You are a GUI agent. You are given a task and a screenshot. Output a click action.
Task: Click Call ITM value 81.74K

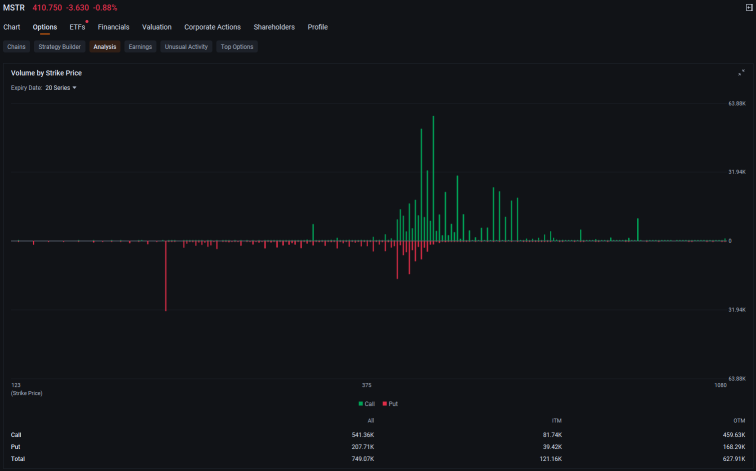(x=553, y=435)
